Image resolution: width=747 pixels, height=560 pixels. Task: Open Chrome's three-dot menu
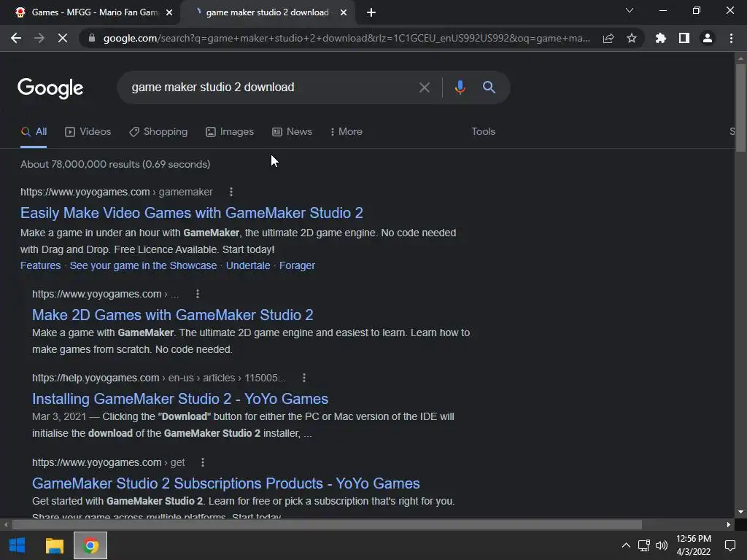pos(731,38)
